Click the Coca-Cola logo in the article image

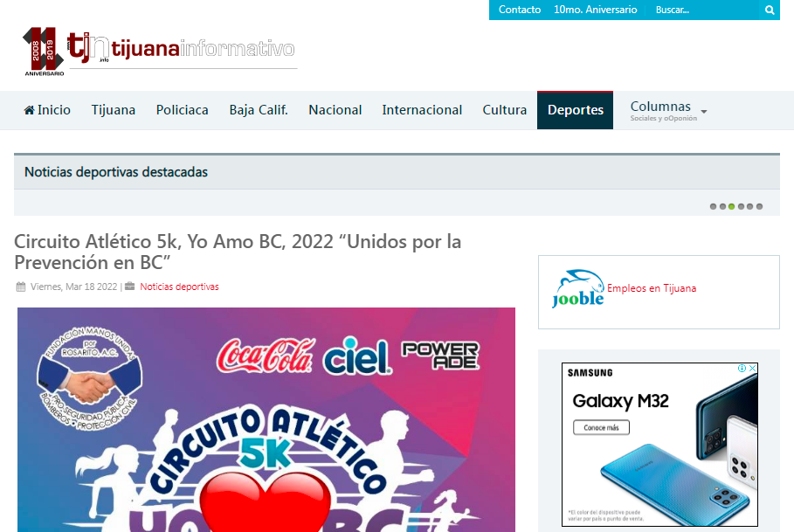coord(266,356)
